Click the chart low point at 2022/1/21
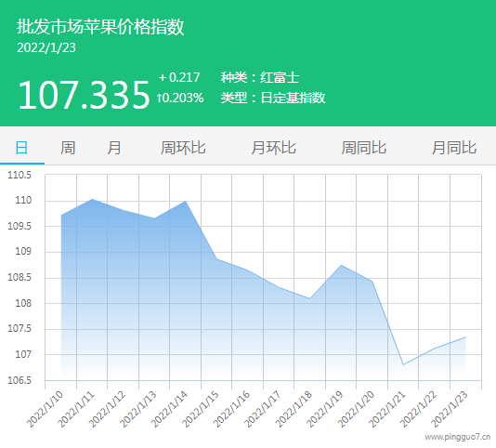 (403, 364)
